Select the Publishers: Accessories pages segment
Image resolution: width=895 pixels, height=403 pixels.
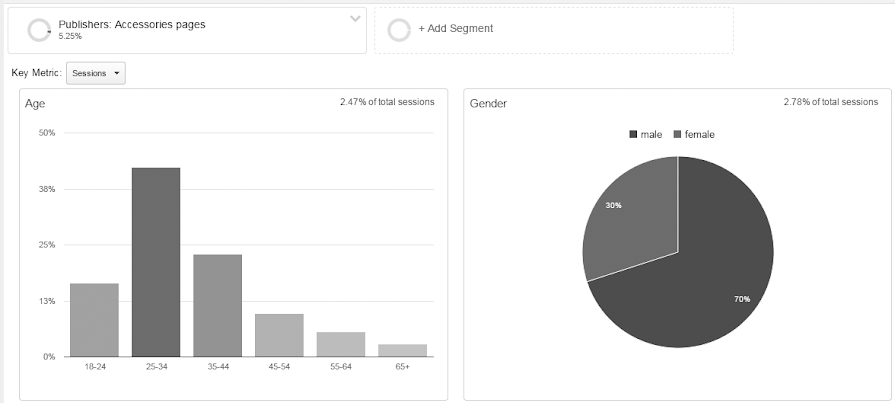pyautogui.click(x=132, y=24)
